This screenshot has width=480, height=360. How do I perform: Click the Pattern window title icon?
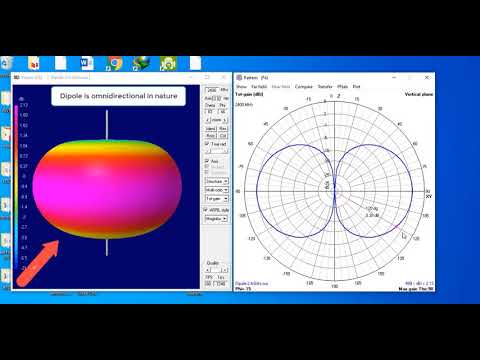pos(239,78)
